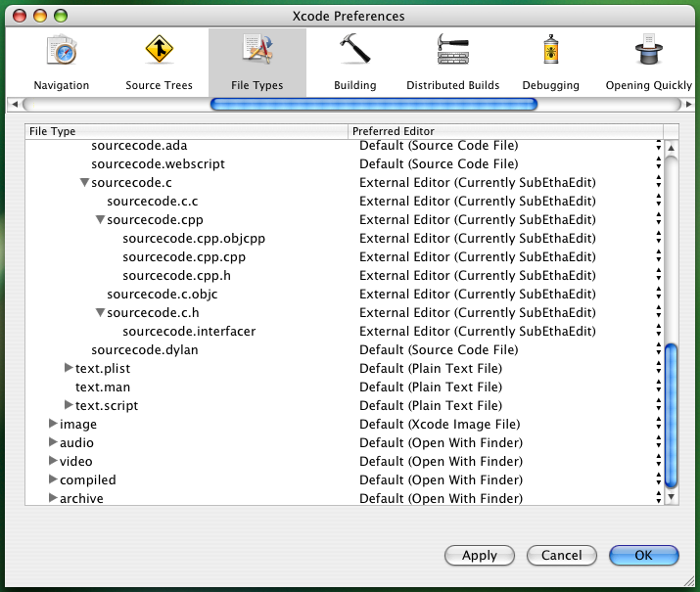This screenshot has height=592, width=700.
Task: Open editor popup for sourcecode.c.c
Action: [659, 201]
